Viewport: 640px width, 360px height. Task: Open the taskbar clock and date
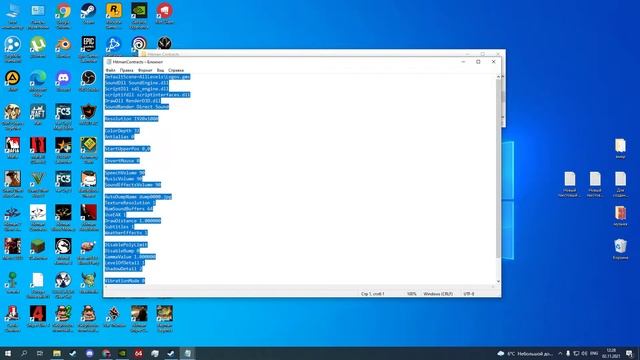(611, 353)
